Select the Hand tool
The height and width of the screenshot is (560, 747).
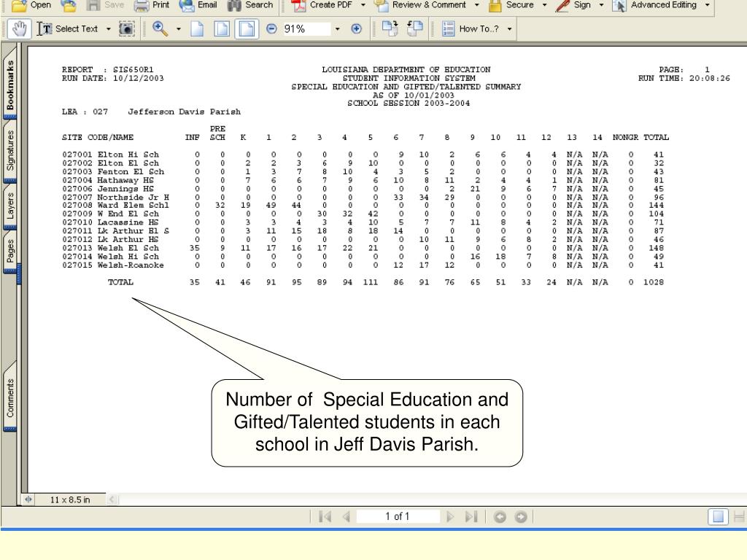(19, 29)
